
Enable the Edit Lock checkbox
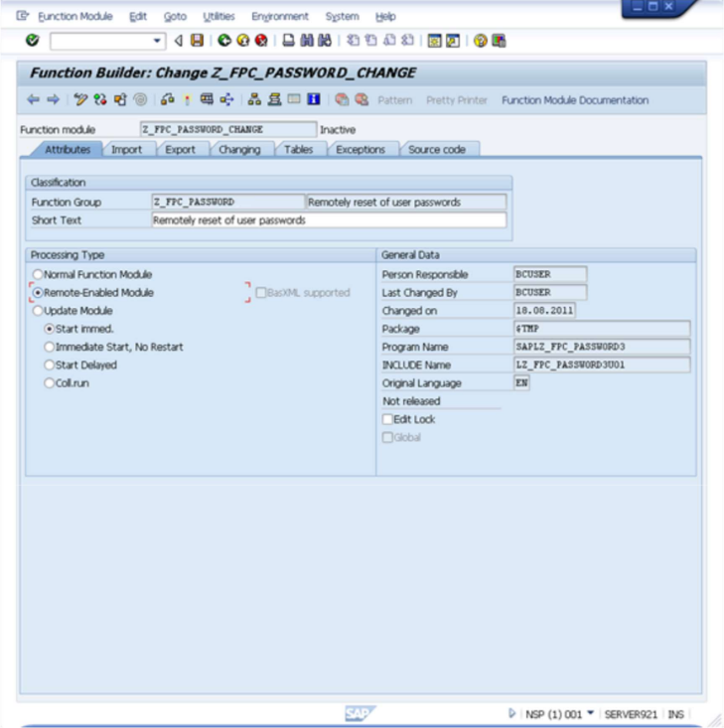coord(388,420)
